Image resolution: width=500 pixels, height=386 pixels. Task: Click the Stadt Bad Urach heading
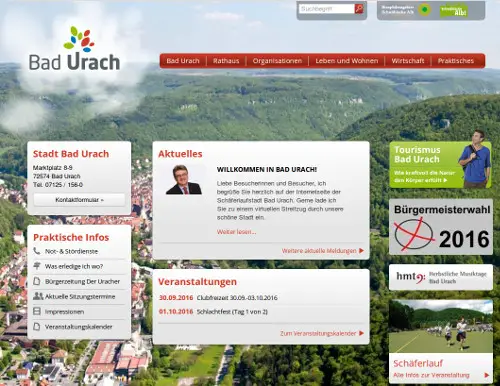(71, 154)
